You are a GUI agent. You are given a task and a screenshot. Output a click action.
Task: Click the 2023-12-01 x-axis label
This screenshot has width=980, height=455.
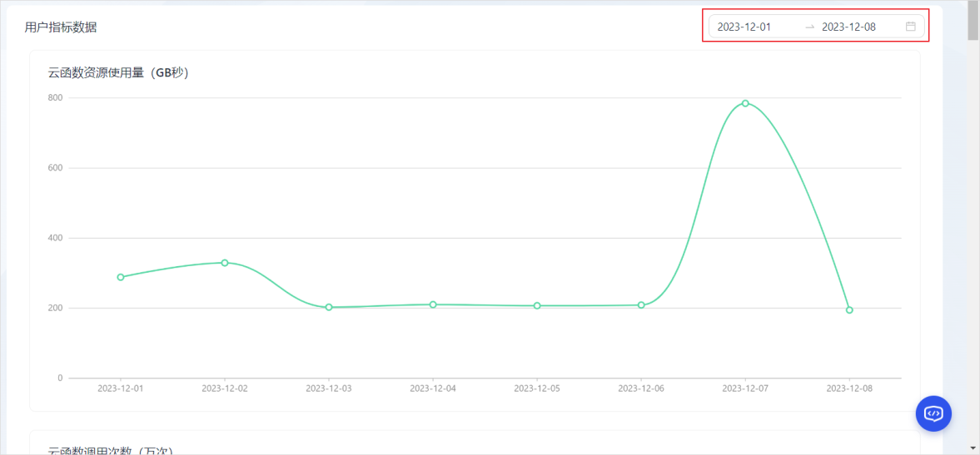[x=121, y=388]
